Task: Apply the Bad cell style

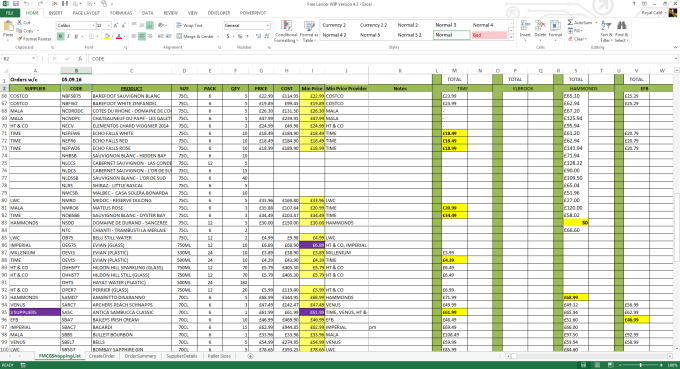Action: click(x=489, y=35)
